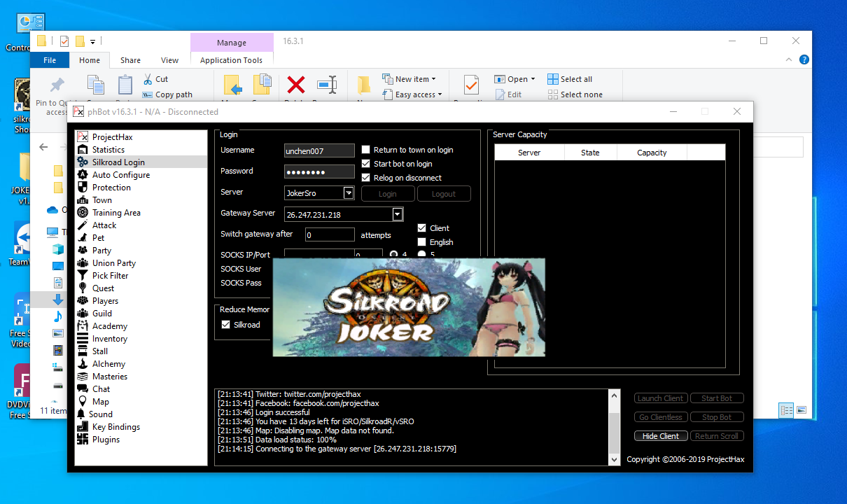
Task: Select the Alchemy flask icon
Action: click(x=83, y=364)
